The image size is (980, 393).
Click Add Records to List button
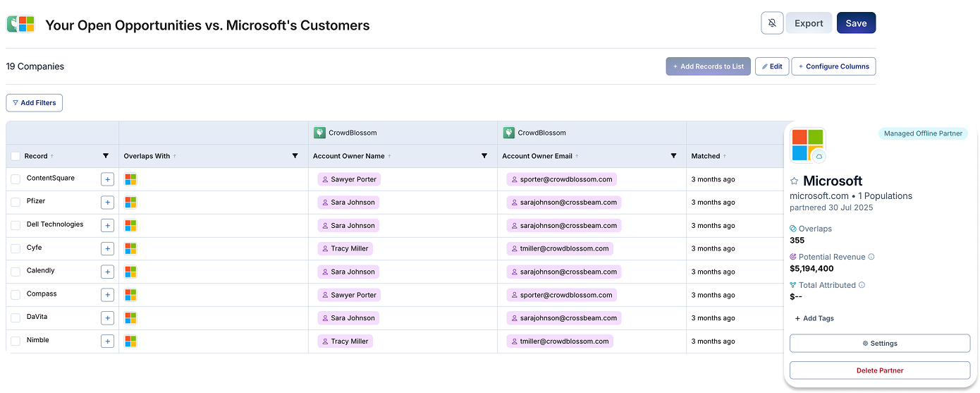click(708, 66)
